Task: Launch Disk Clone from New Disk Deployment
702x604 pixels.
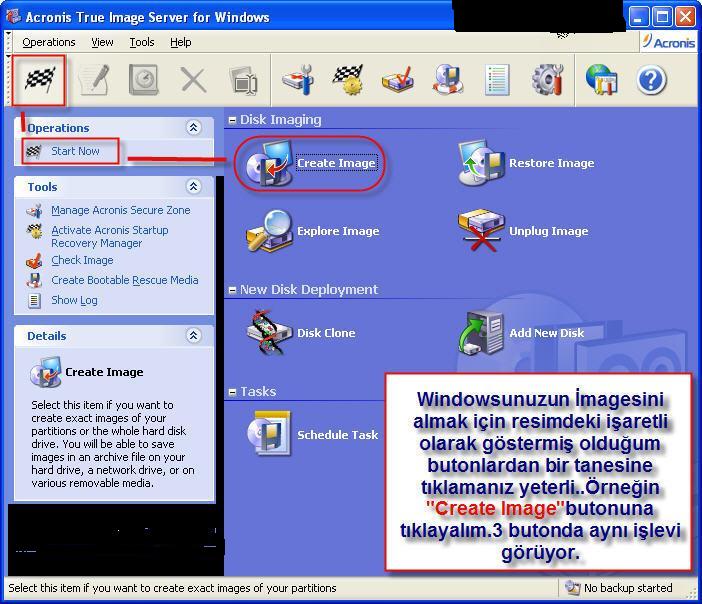Action: [268, 333]
